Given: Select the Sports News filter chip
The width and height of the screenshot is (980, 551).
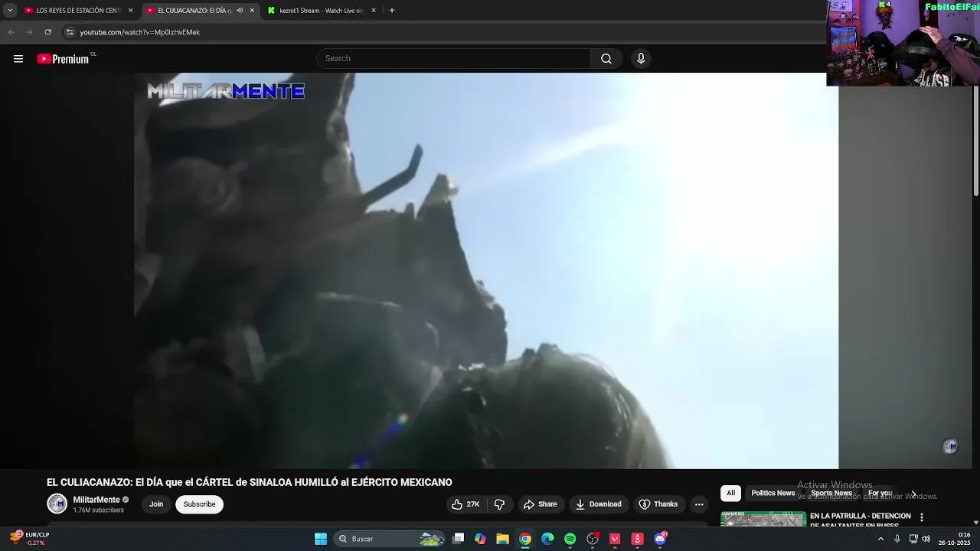Looking at the screenshot, I should click(x=831, y=494).
